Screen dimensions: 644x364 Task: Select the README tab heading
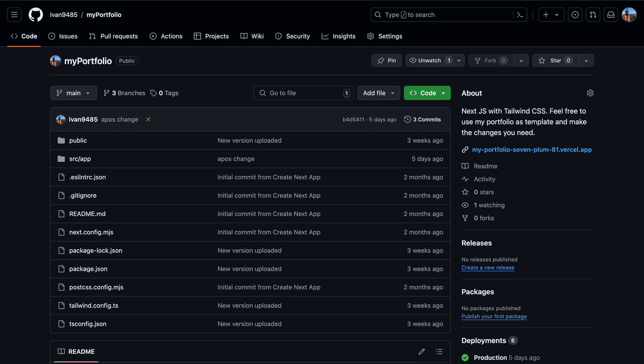click(76, 352)
